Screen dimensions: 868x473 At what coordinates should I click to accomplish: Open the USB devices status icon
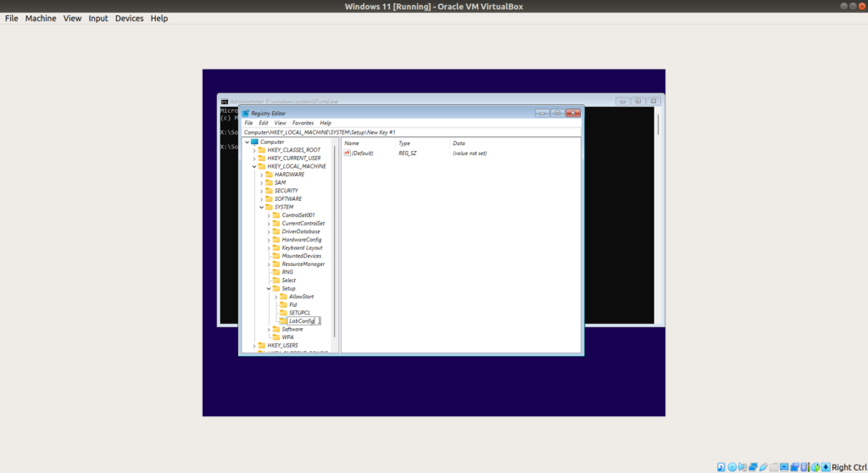(x=764, y=467)
